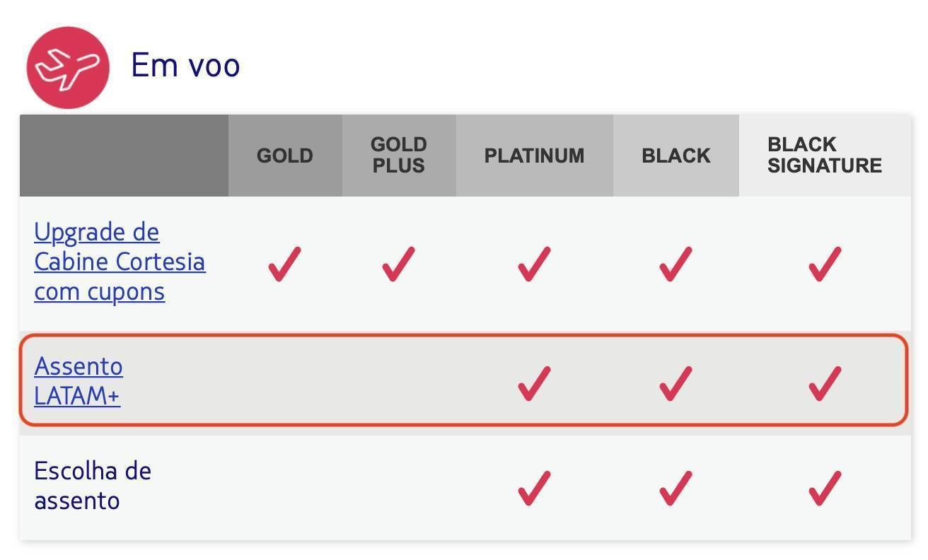Click Platinum checkmark in Assento LATAM+ row
The image size is (928, 560).
coord(534,383)
